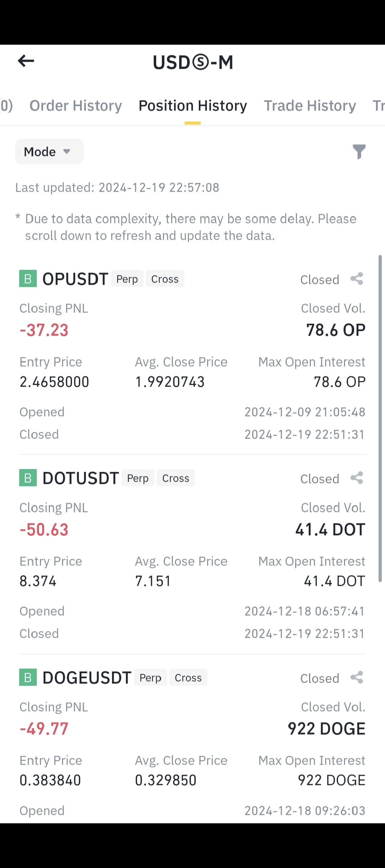The height and width of the screenshot is (868, 385).
Task: Tap the Cross tag on OPUSDT
Action: click(x=165, y=279)
